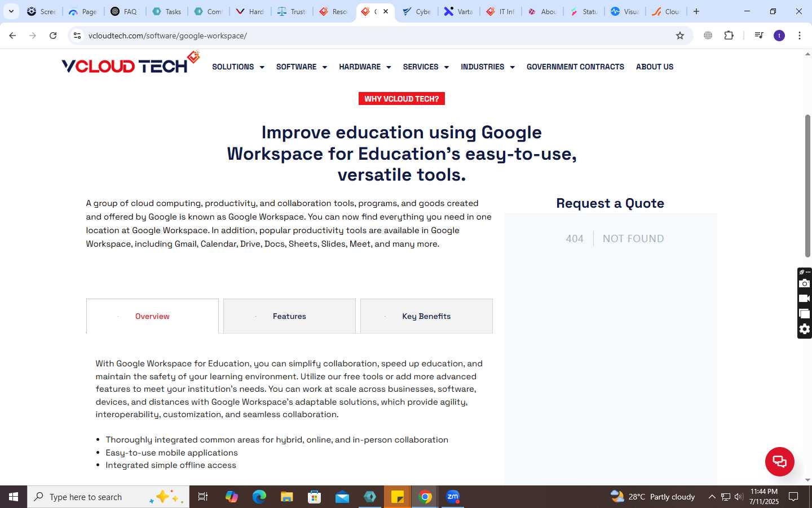Expand the HARDWARE dropdown menu
Screen dimensions: 812x508
(365, 67)
